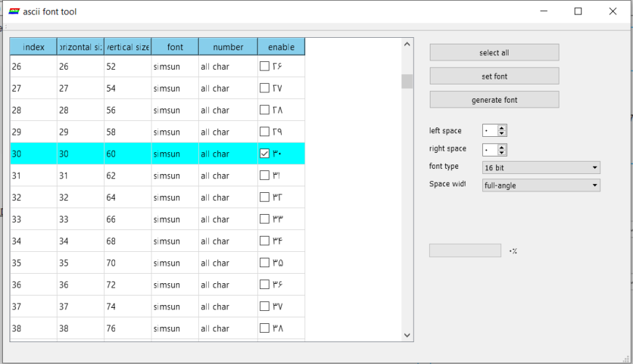Enable the checkbox for row 26
Screen dimensions: 633x364
[264, 66]
